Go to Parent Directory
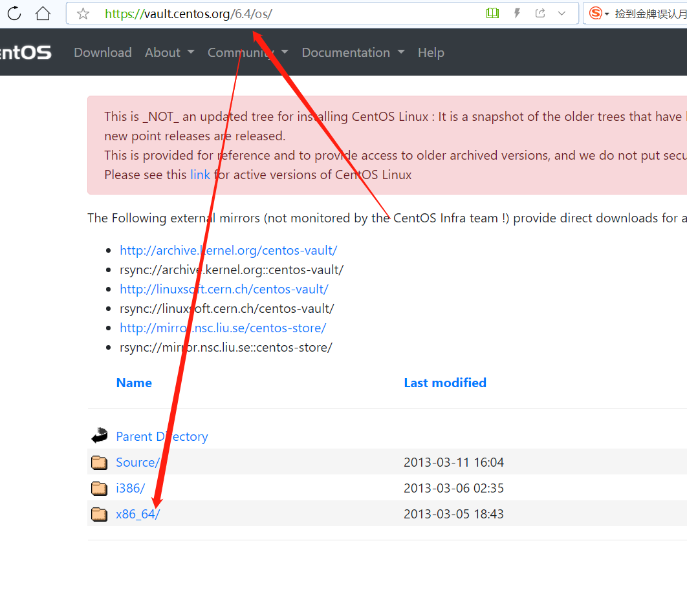This screenshot has height=616, width=687. point(162,436)
